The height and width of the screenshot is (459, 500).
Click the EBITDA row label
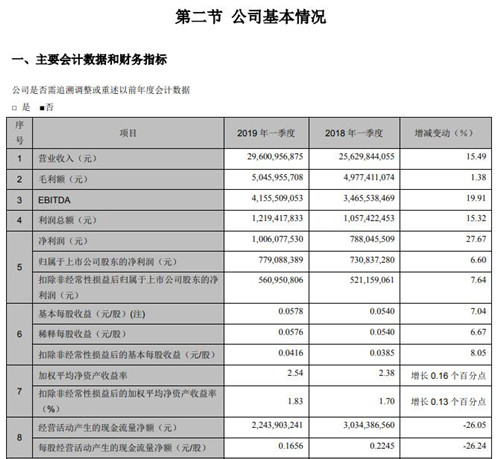(54, 200)
